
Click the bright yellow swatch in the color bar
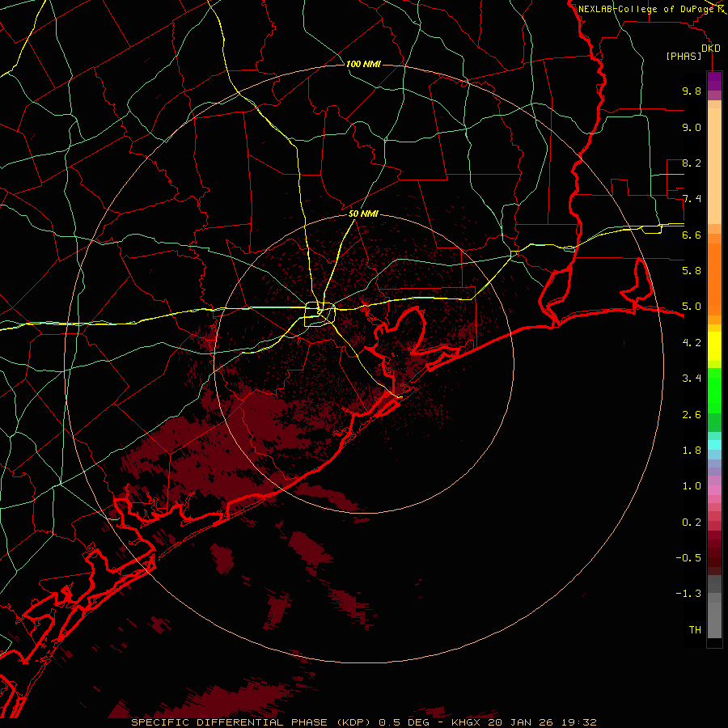[714, 346]
